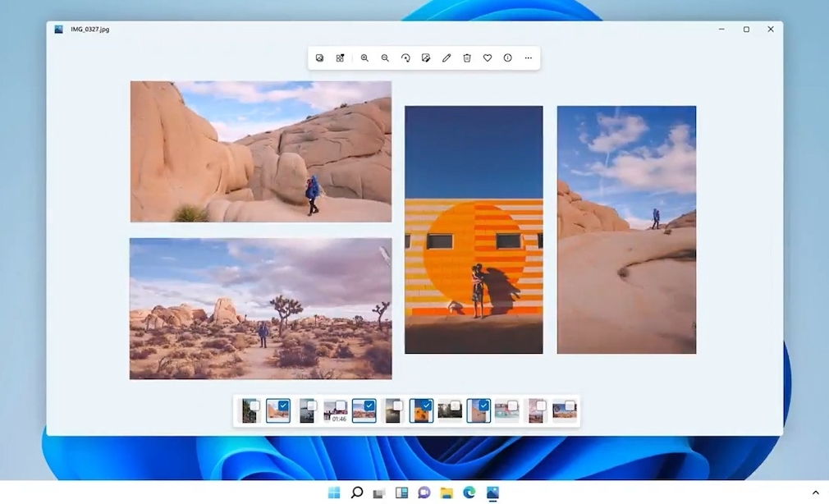
Task: Uncheck the orange wall photo in filmstrip
Action: click(x=427, y=405)
